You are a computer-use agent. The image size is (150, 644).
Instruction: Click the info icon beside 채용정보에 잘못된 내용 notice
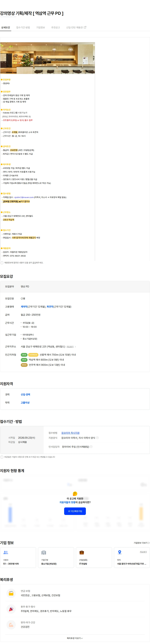tap(2, 262)
